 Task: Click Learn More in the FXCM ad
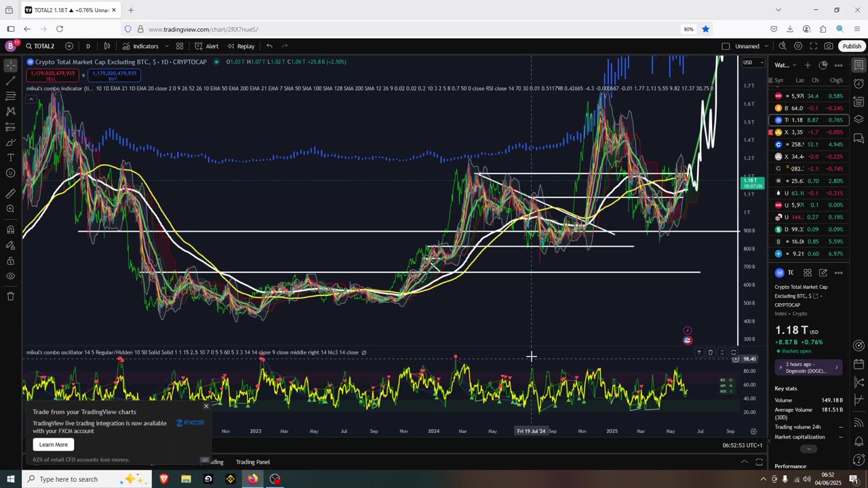(54, 445)
